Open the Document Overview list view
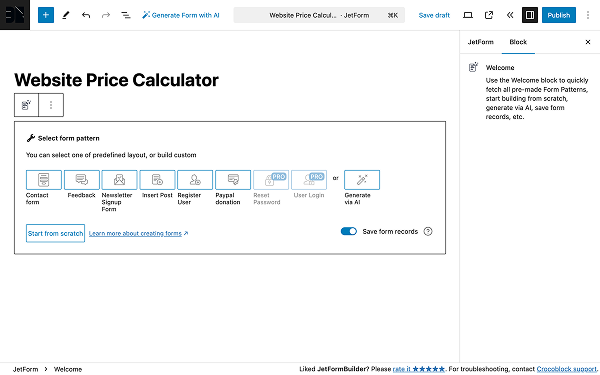The width and height of the screenshot is (600, 375). pyautogui.click(x=126, y=15)
